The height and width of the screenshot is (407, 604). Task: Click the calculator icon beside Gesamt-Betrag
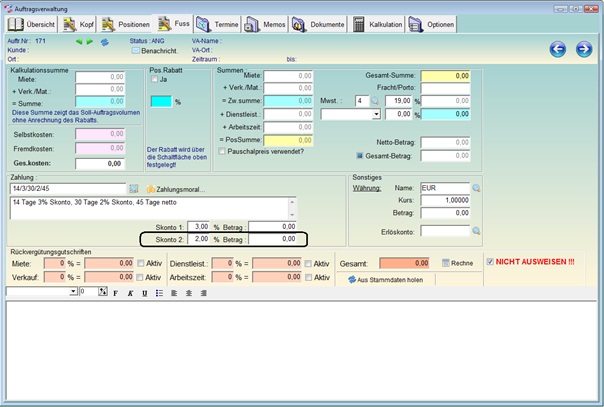(360, 156)
